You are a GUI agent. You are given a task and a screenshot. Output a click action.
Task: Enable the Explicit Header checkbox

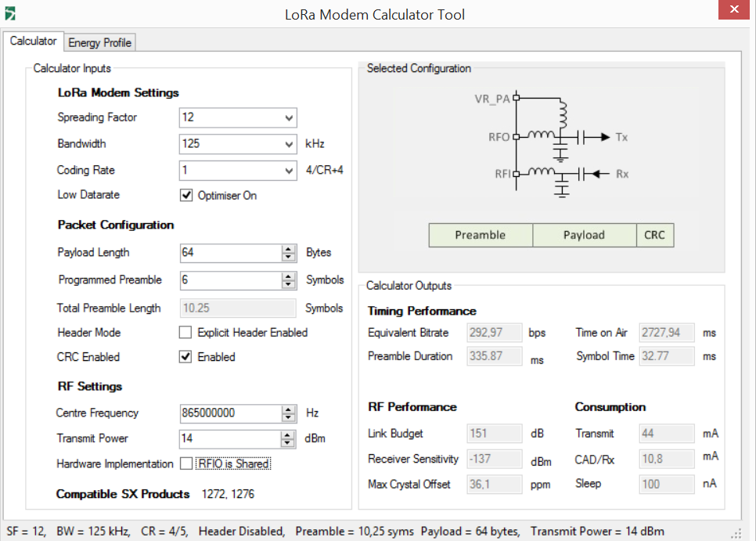tap(185, 332)
